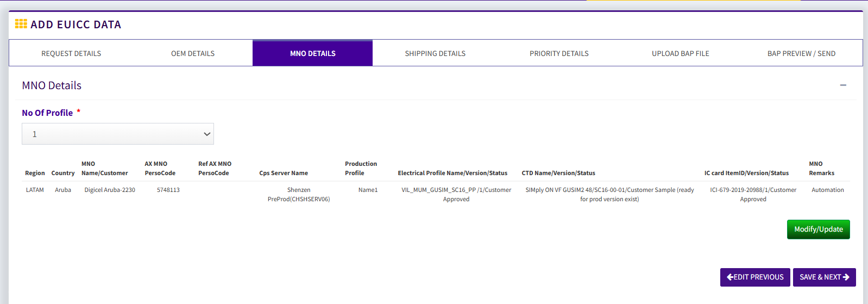Screen dimensions: 868x304
Task: Click the Edit Previous button
Action: (x=755, y=277)
